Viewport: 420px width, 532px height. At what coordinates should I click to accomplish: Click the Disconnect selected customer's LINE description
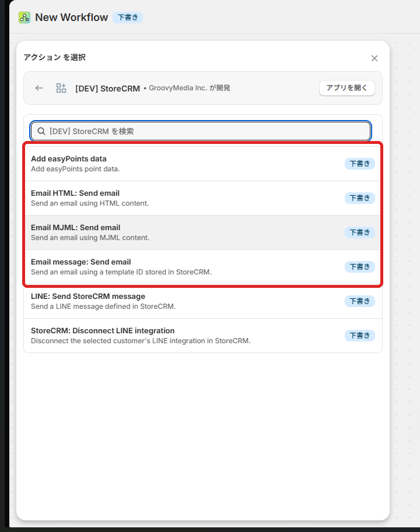click(x=141, y=341)
